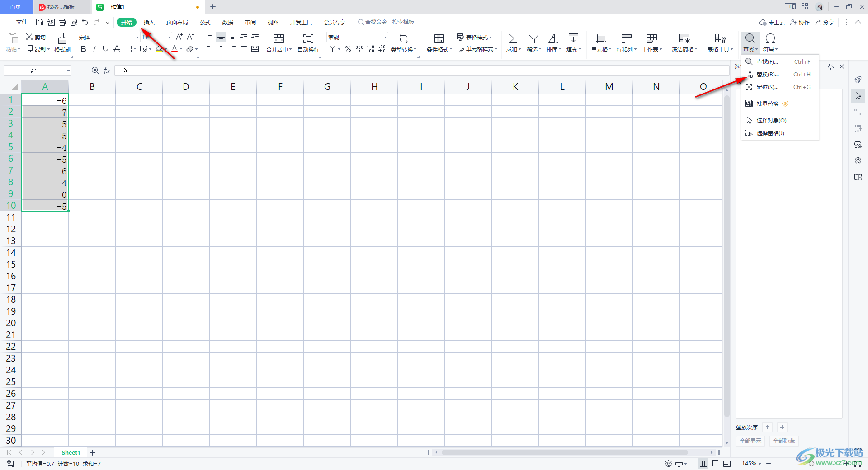Viewport: 868px width, 470px height.
Task: Click the Filter (筛选) funnel icon
Action: coord(533,38)
